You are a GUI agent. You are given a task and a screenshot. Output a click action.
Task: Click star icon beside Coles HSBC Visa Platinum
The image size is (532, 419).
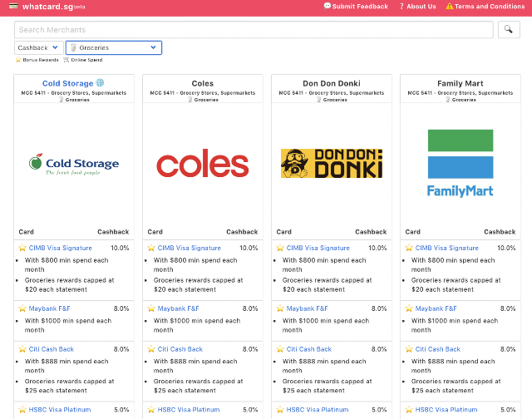(151, 409)
